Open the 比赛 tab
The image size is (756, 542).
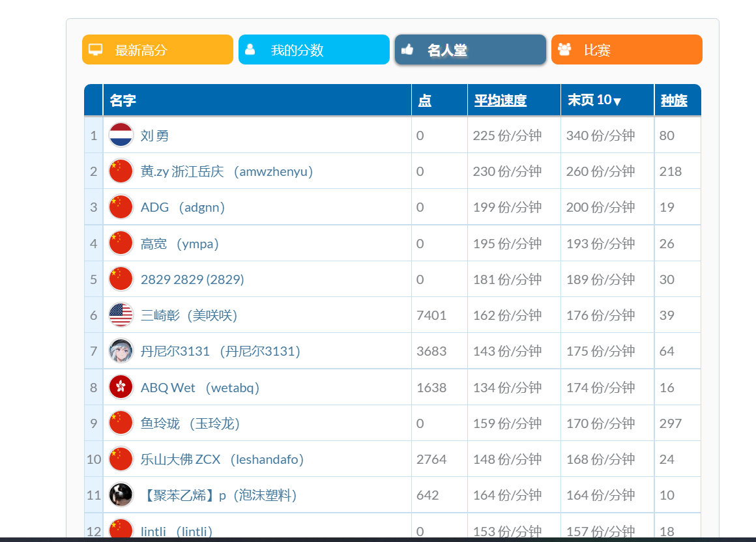click(626, 49)
